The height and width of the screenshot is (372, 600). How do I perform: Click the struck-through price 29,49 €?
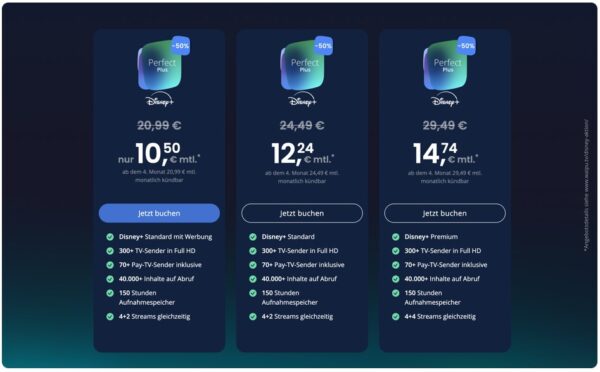445,125
